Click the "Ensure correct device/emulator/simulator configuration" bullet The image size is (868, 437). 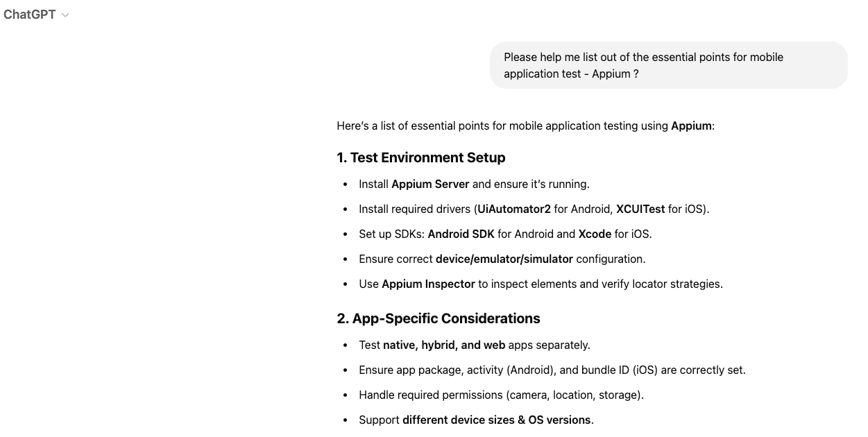pos(502,259)
